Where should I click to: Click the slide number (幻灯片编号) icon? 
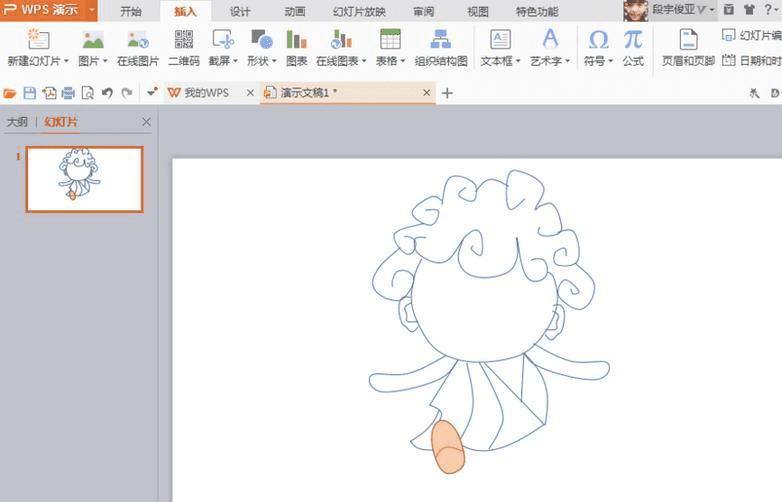(x=729, y=35)
